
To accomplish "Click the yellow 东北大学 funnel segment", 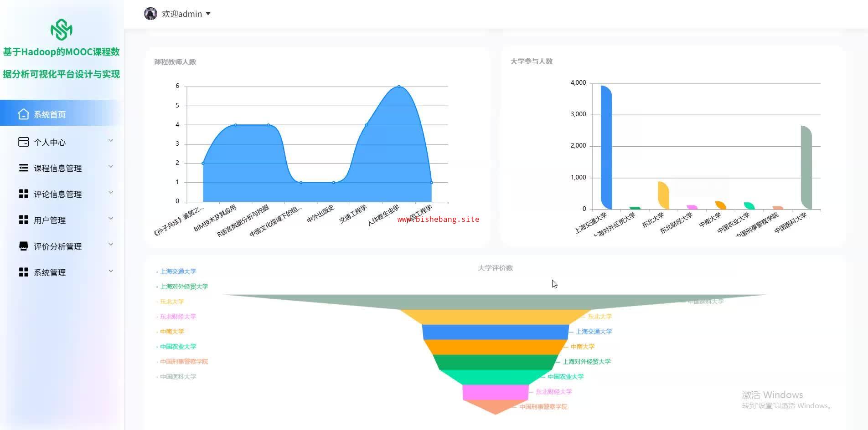I will click(x=496, y=317).
